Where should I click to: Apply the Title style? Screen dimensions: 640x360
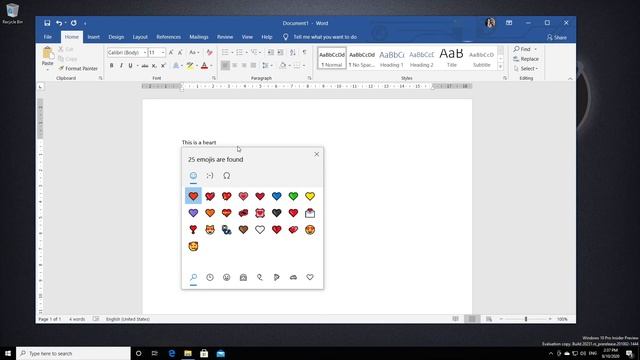[x=451, y=58]
